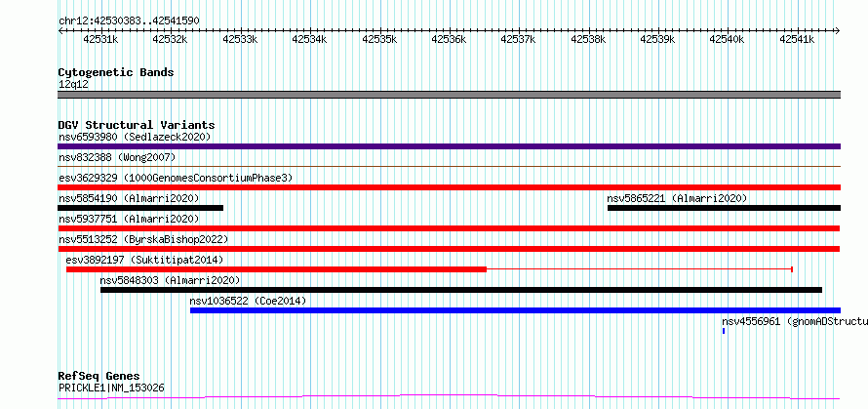Click the 42535k ruler tick label
Screen dimensions: 868x409
coord(379,39)
